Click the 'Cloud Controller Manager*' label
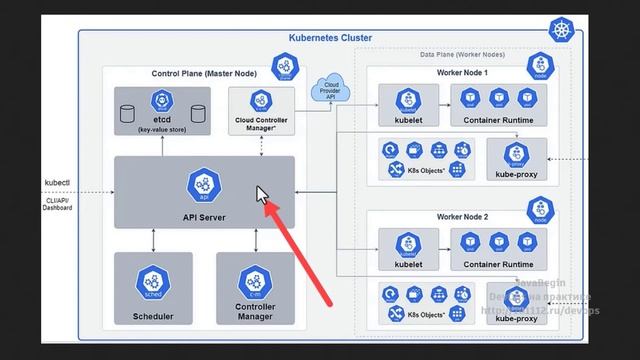Screen dimensions: 640x360 pyautogui.click(x=261, y=124)
